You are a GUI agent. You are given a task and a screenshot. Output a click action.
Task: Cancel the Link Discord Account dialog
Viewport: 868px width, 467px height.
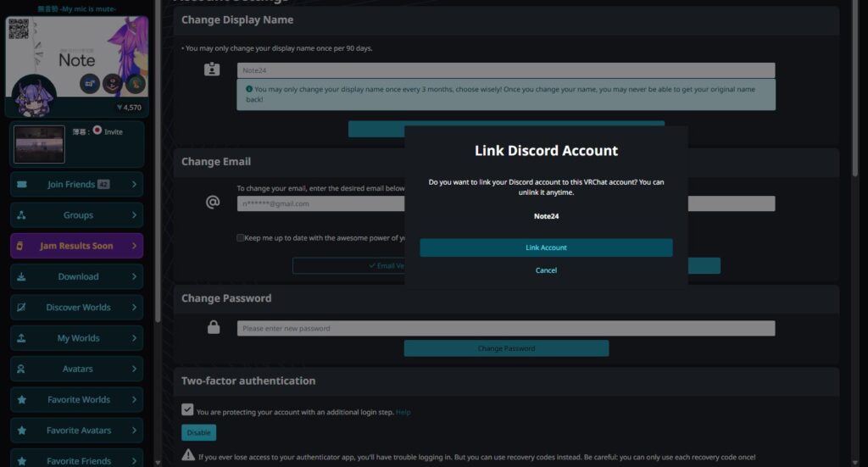pos(546,270)
